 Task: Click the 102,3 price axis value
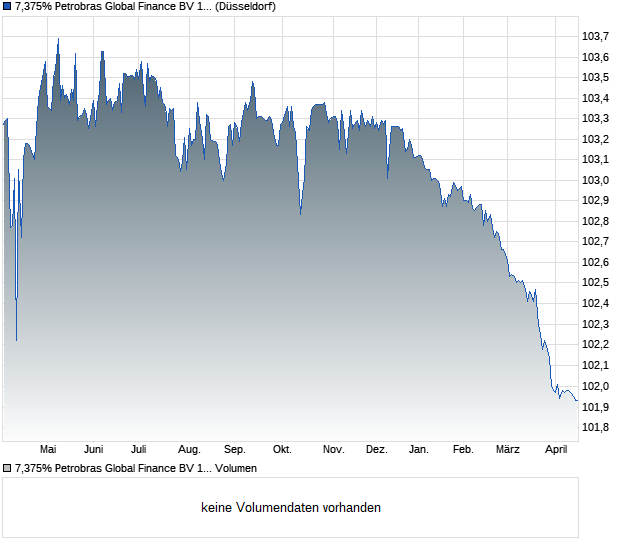595,324
